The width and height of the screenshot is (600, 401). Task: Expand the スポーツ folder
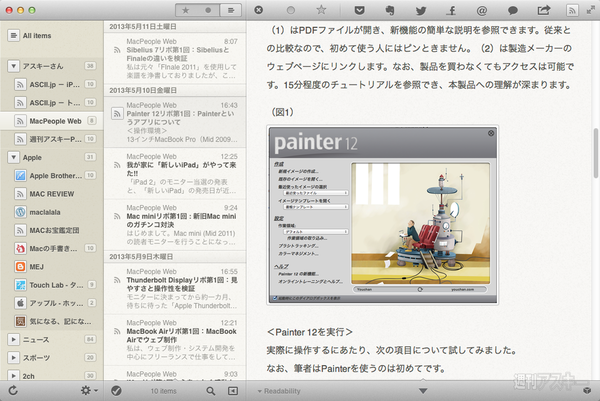pyautogui.click(x=13, y=357)
